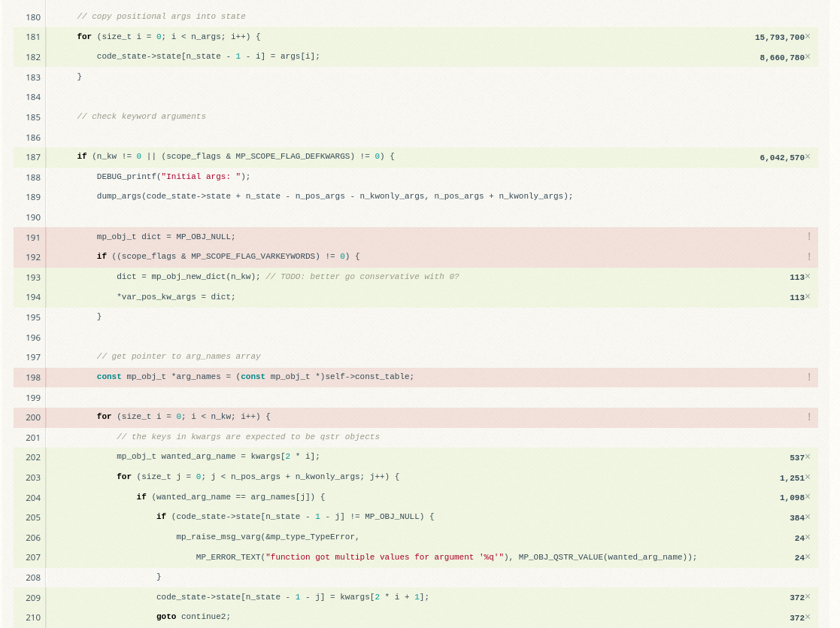The width and height of the screenshot is (840, 628).
Task: Click the ! marker on line 198
Action: pyautogui.click(x=809, y=376)
